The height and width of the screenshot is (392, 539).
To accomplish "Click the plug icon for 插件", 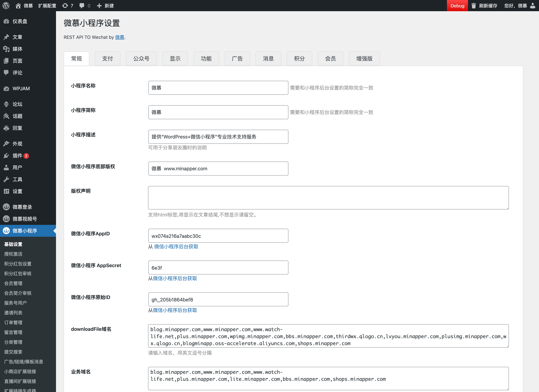I will click(x=6, y=155).
